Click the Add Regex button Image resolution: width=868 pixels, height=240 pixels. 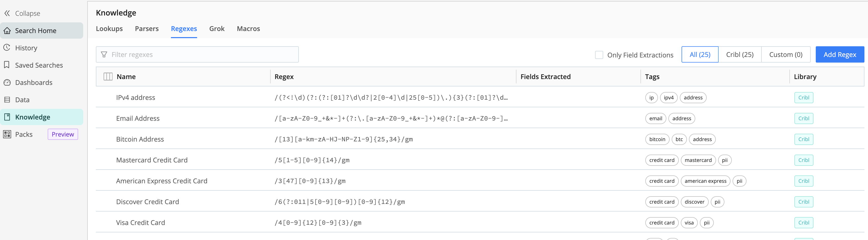(840, 54)
